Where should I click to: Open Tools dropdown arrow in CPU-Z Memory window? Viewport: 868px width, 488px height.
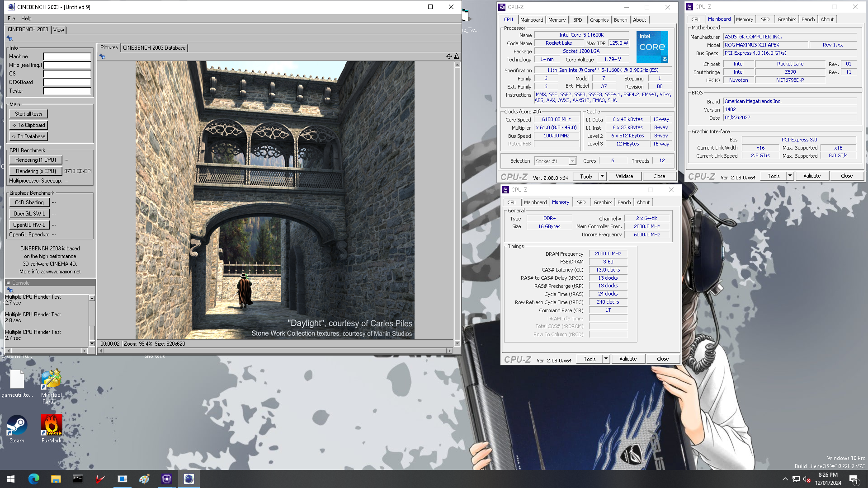(x=606, y=359)
